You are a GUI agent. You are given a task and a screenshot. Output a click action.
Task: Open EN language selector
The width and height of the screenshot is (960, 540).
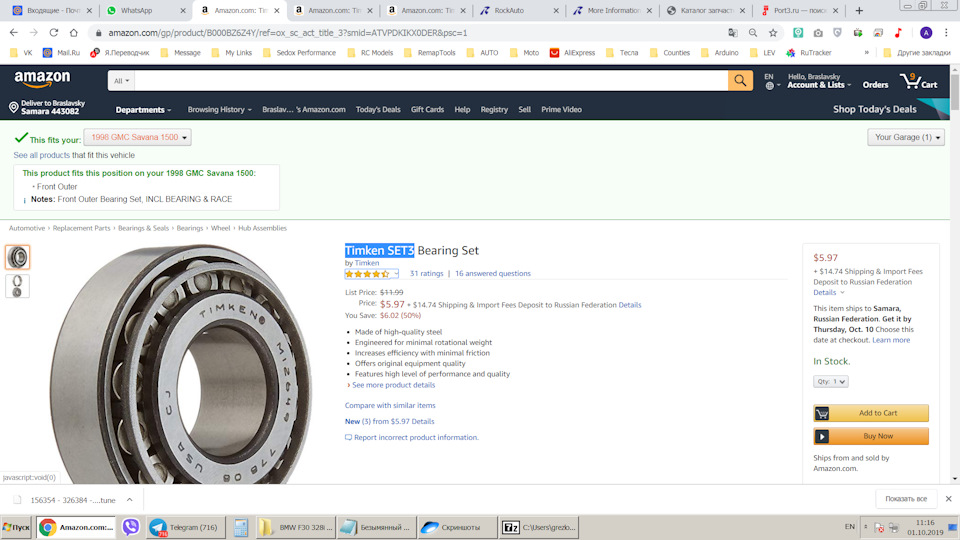[771, 81]
